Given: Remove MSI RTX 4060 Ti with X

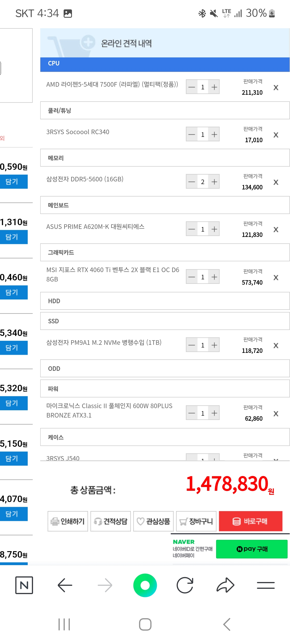Looking at the screenshot, I should pyautogui.click(x=276, y=277).
